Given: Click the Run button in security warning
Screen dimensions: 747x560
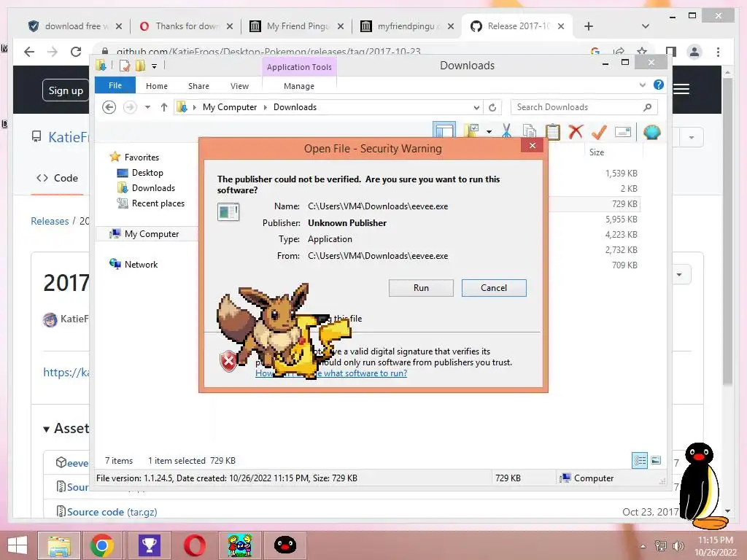Looking at the screenshot, I should (x=421, y=287).
